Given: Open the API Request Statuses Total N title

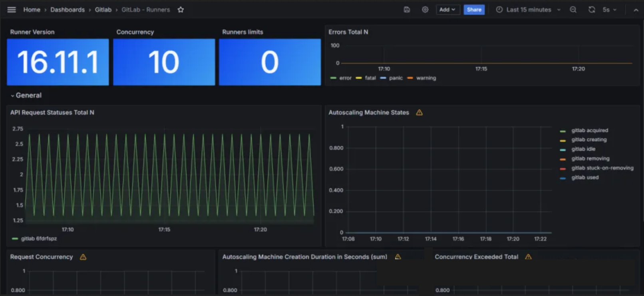Looking at the screenshot, I should pyautogui.click(x=52, y=113).
